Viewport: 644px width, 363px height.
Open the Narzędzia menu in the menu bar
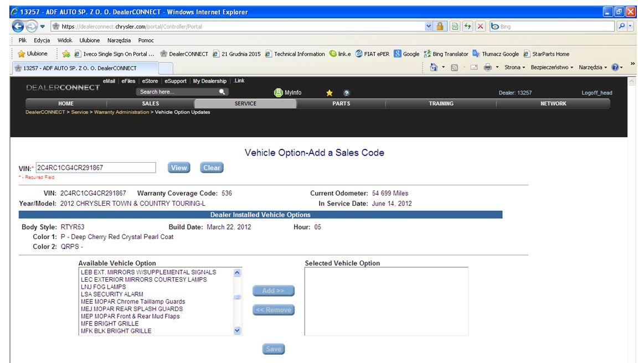[119, 40]
